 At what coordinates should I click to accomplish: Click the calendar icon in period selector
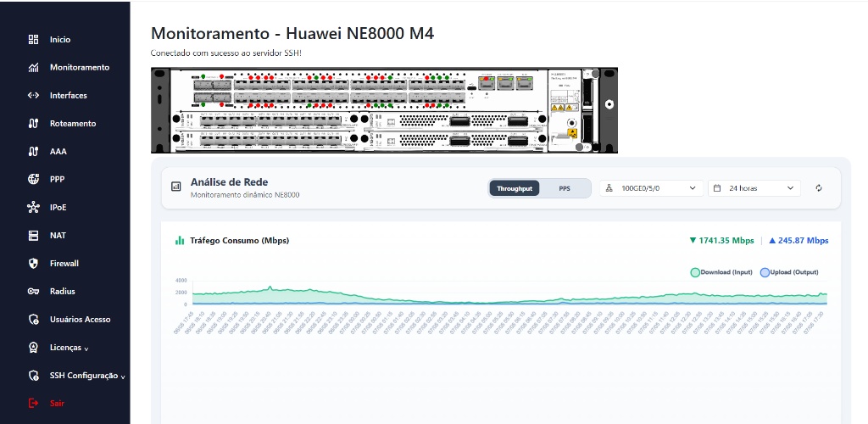coord(717,188)
